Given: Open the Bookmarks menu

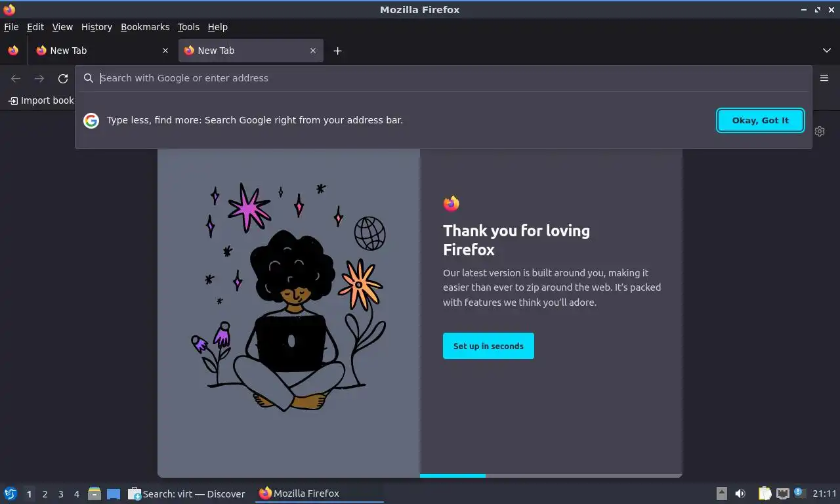Looking at the screenshot, I should click(x=145, y=27).
